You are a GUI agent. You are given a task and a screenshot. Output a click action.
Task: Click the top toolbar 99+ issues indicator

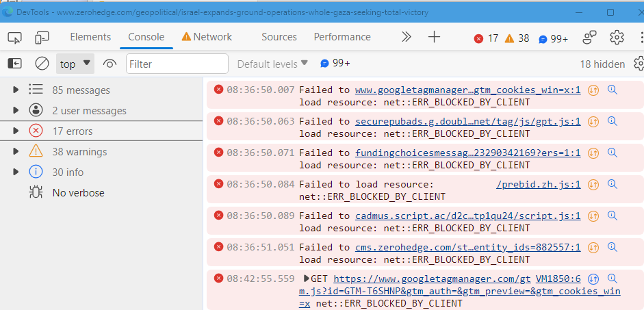tap(553, 39)
